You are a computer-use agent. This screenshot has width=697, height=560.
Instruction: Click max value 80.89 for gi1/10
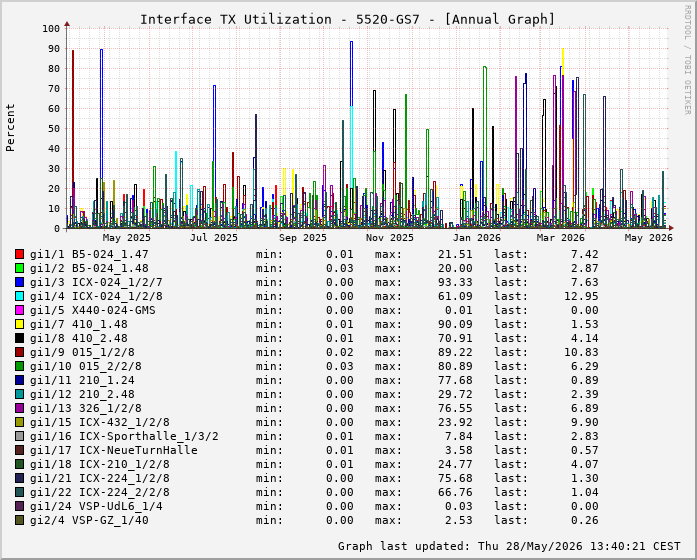(x=454, y=366)
